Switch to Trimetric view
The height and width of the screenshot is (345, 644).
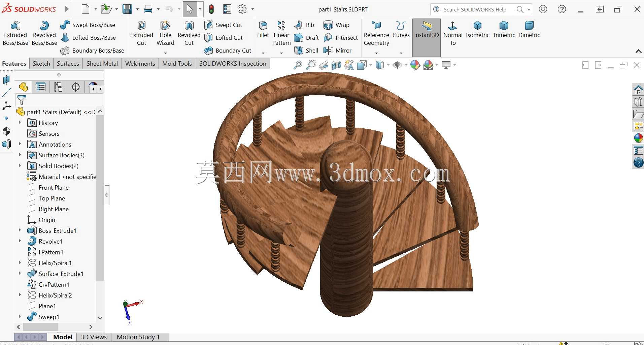point(504,30)
